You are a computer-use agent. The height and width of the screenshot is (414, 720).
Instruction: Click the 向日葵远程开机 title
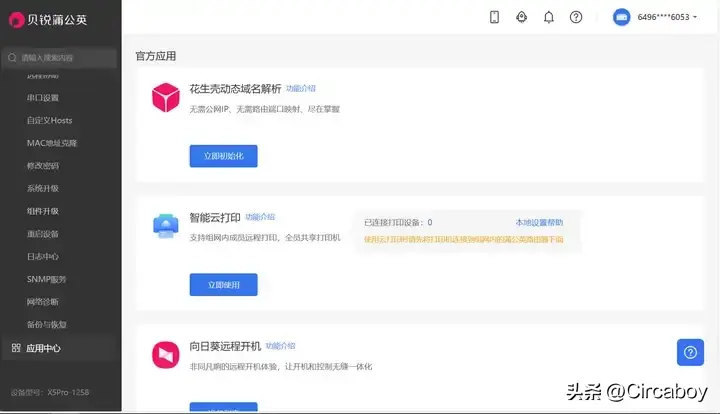pyautogui.click(x=225, y=347)
